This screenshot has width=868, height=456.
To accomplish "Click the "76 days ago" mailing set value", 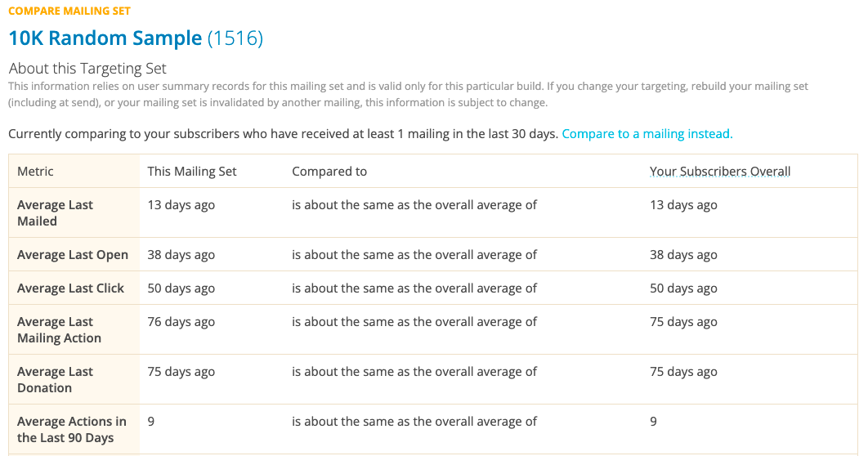I will pyautogui.click(x=181, y=322).
